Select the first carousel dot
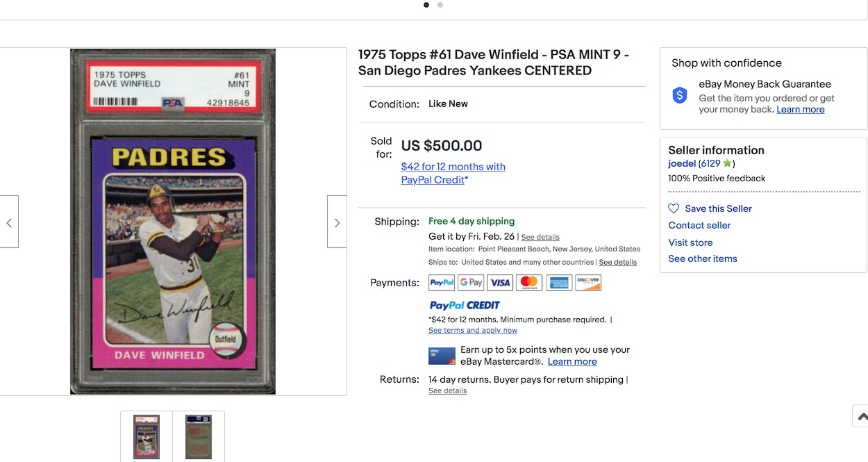Viewport: 868px width, 462px height. (426, 5)
